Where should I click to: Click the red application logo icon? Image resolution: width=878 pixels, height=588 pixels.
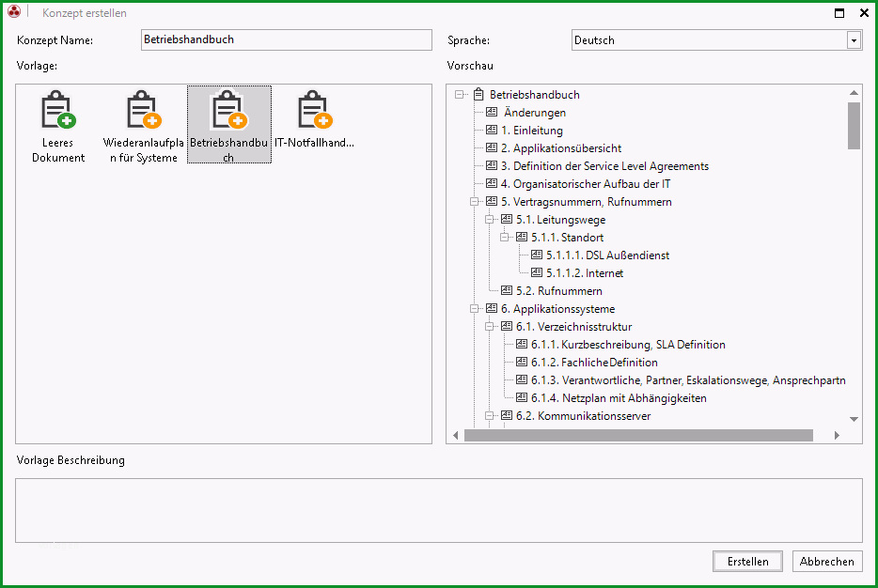(x=14, y=11)
